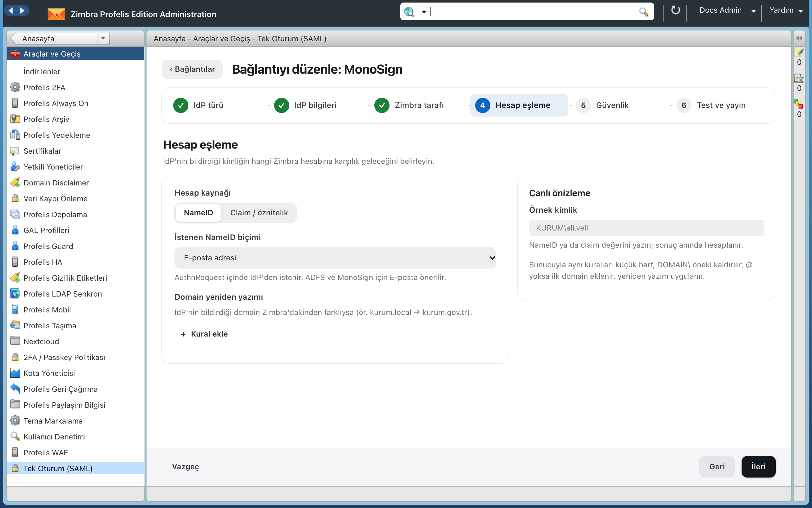
Task: Open the Docs Admin user menu
Action: 727,10
